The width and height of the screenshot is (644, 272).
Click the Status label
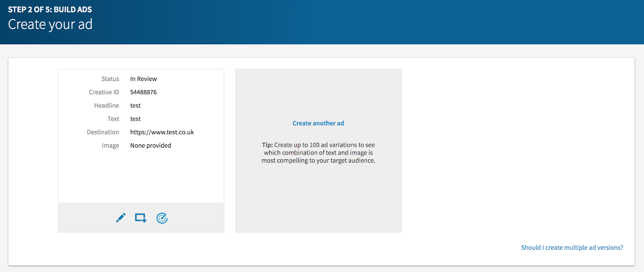(110, 79)
